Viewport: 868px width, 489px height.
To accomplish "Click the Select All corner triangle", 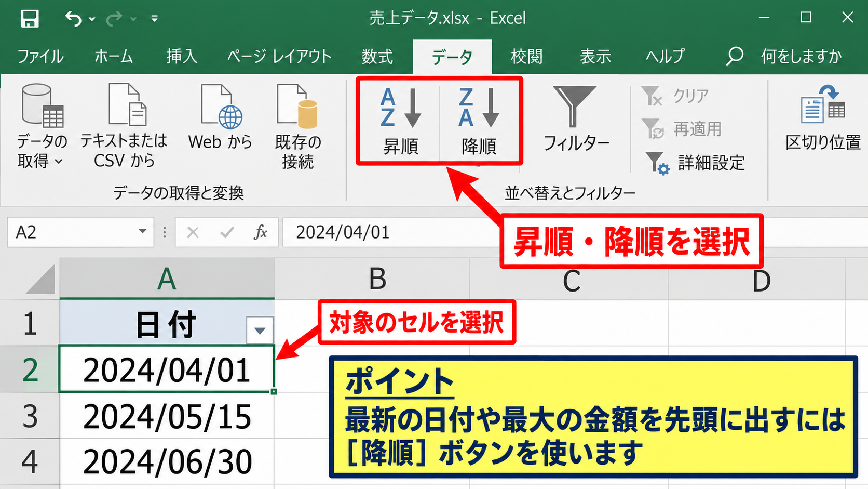I will coord(40,279).
